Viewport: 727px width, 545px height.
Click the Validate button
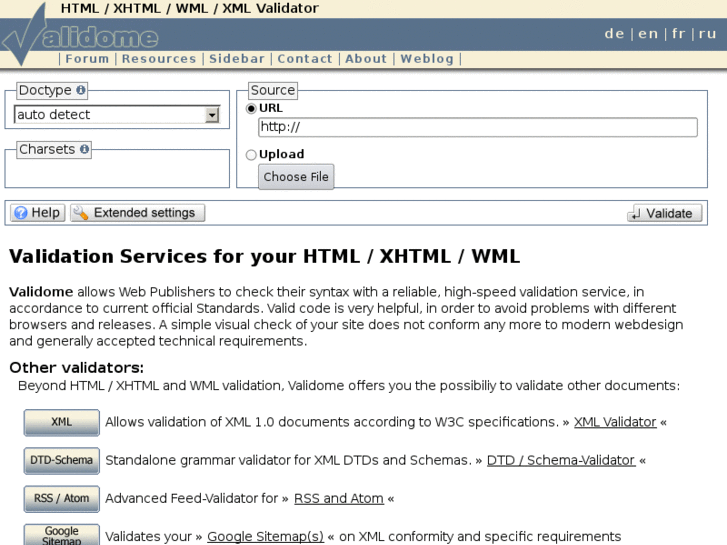[x=664, y=213]
